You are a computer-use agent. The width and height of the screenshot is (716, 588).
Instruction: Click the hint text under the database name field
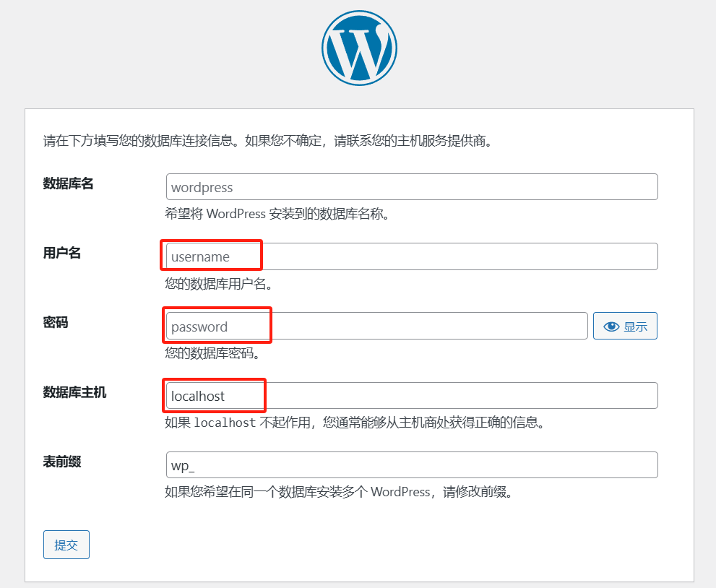pyautogui.click(x=277, y=215)
